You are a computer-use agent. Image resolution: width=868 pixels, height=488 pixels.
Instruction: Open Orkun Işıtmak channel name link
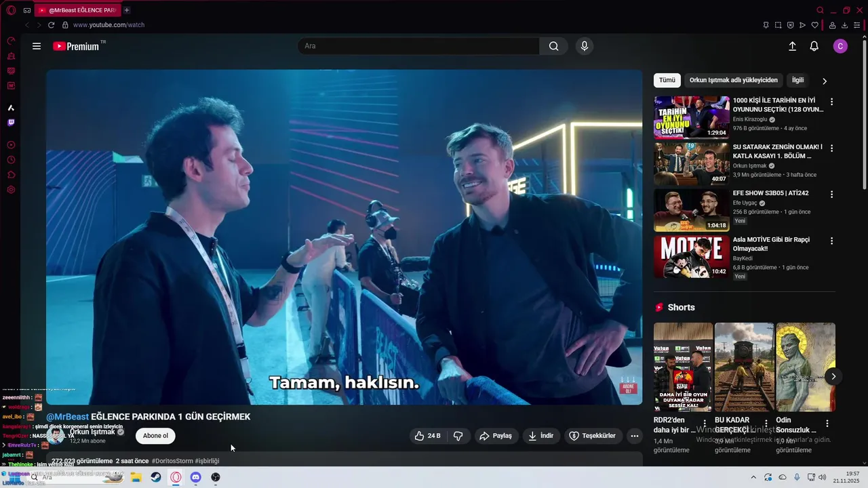pos(92,432)
